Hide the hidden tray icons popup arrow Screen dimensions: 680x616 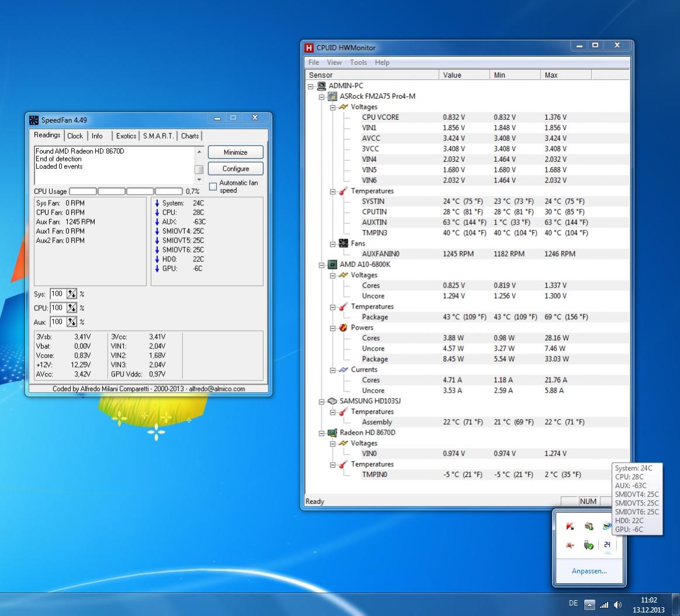click(x=590, y=605)
